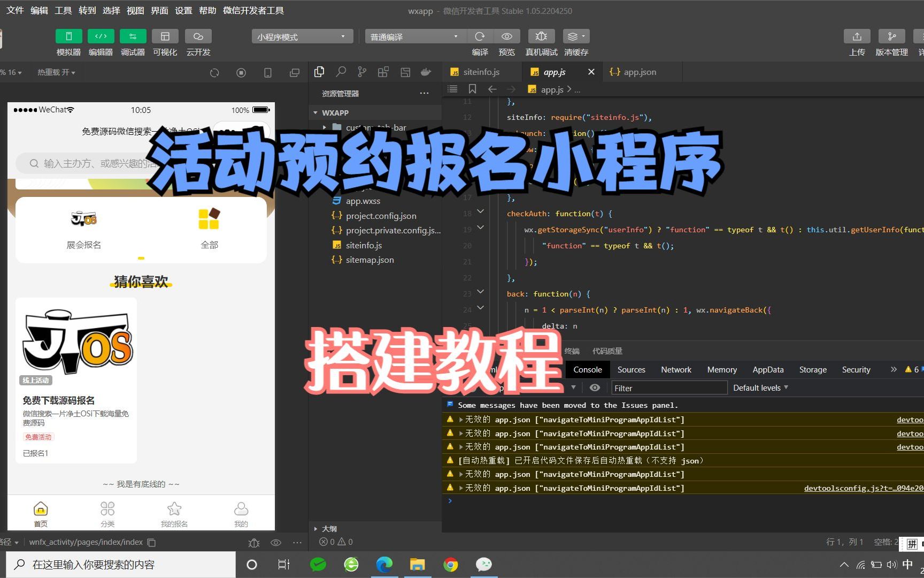
Task: Click the 上传 upload icon
Action: 857,36
